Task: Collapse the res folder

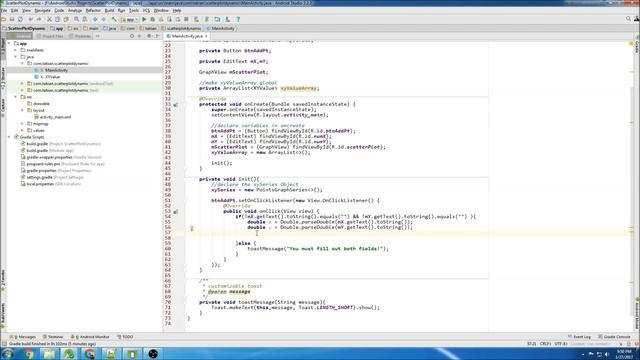Action: click(x=16, y=97)
